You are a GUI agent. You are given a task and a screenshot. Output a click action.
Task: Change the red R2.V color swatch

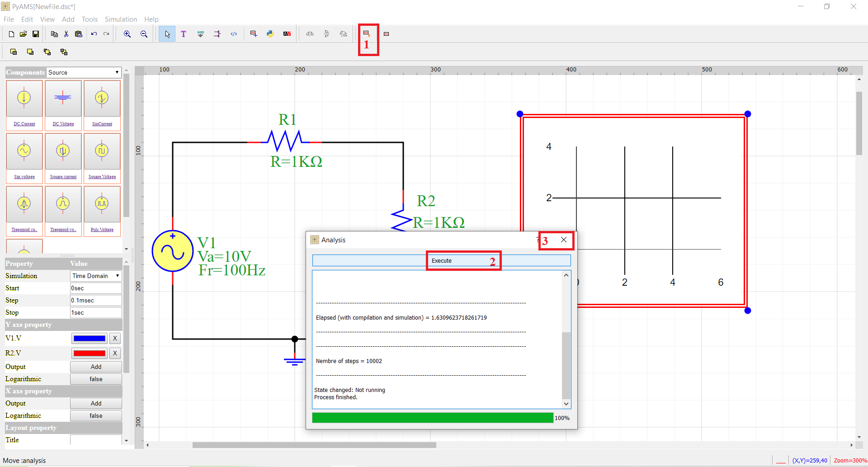[90, 353]
